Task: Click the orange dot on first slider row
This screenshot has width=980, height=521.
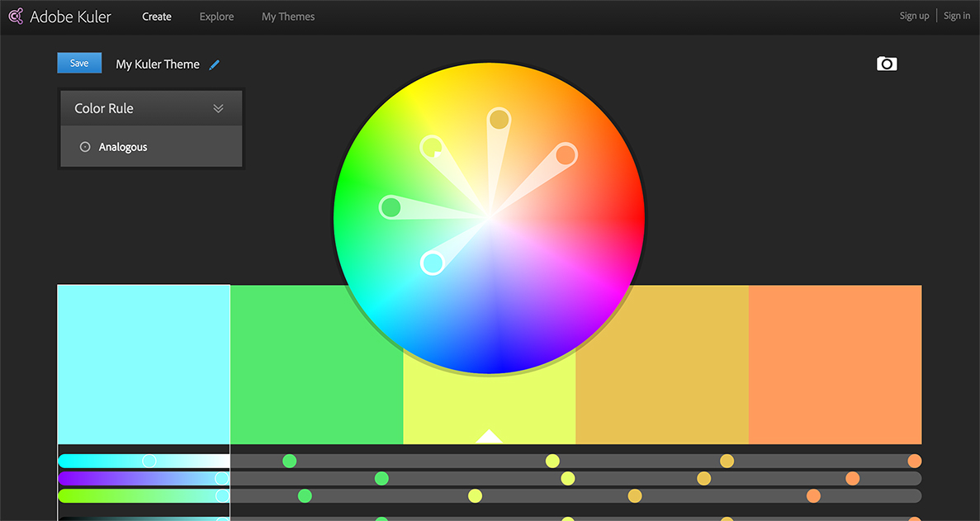Action: (x=915, y=461)
